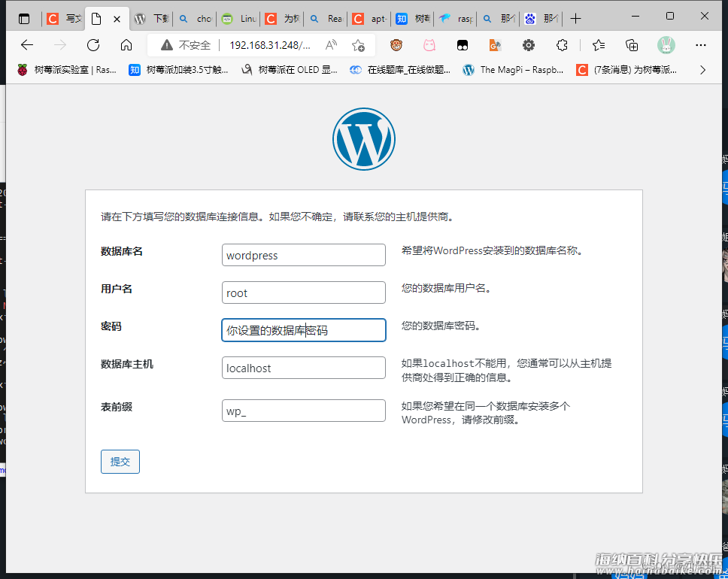728x579 pixels.
Task: Expand the bookmarks bar overflow chevron
Action: (x=702, y=70)
